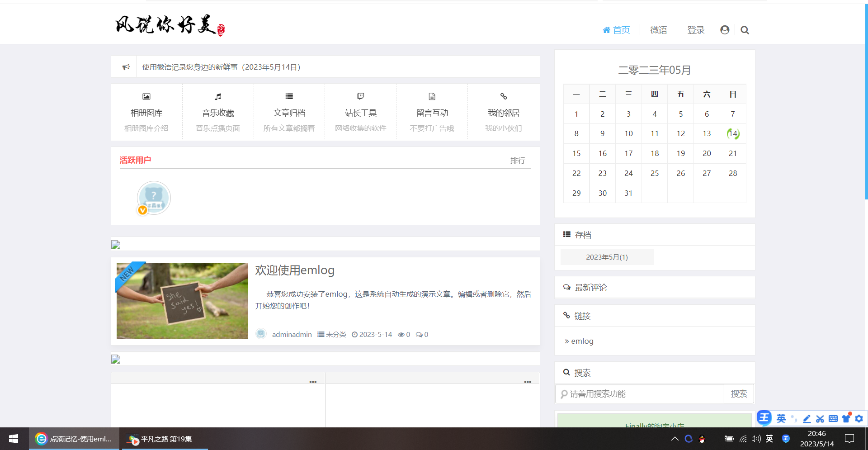Viewport: 868px width, 450px height.
Task: Open 相册图库 gallery link
Action: (146, 113)
